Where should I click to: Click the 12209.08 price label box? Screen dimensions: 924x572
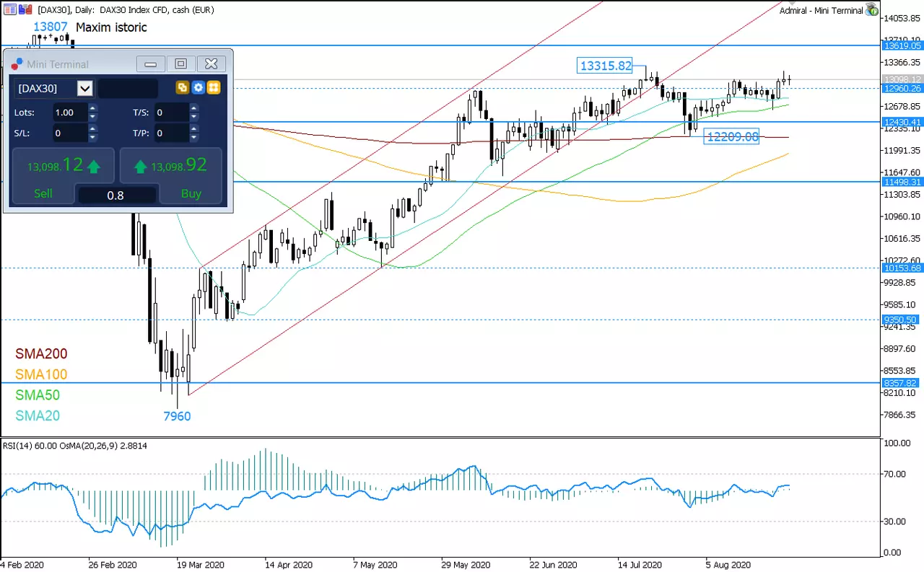point(733,136)
